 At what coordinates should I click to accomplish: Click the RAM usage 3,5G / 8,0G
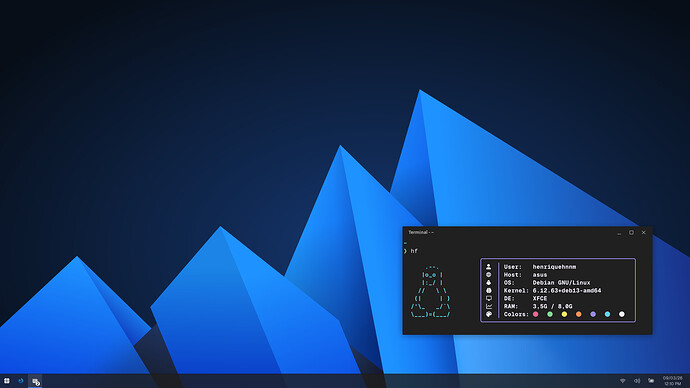[x=553, y=307]
